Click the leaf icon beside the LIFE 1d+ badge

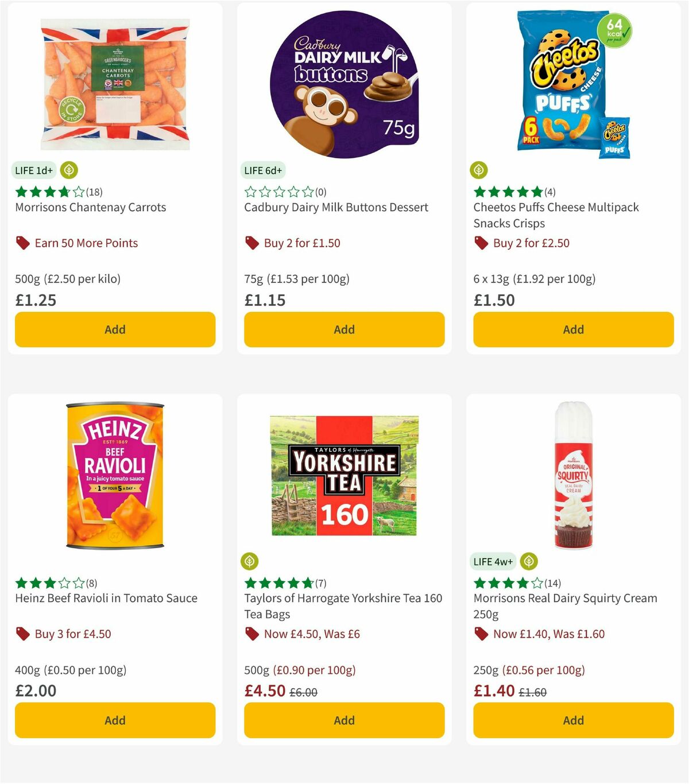point(68,170)
